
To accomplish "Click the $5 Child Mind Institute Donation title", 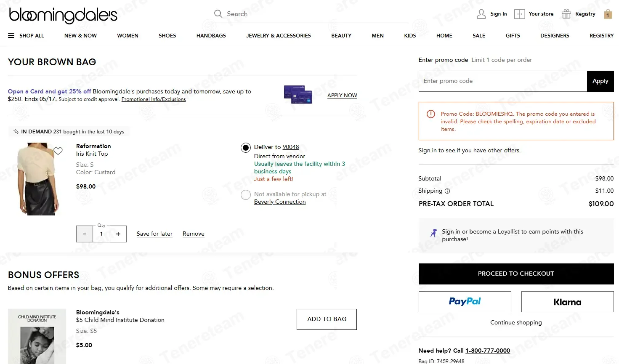I will tap(120, 320).
